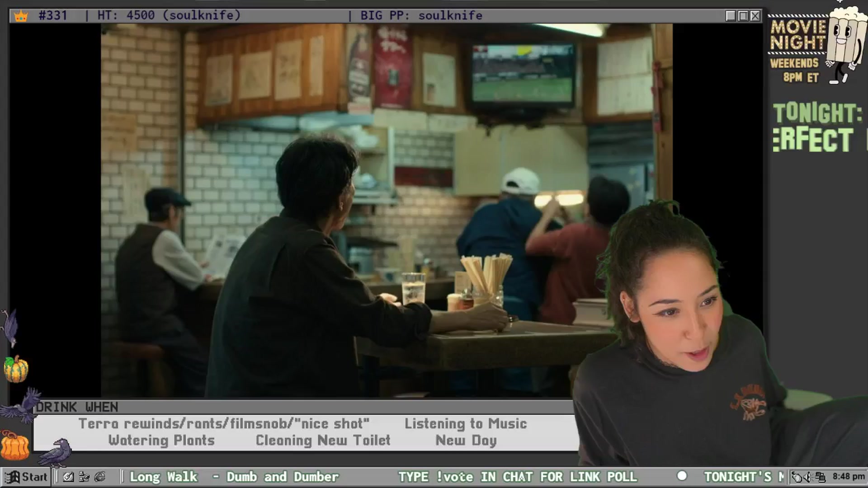Click the middle quick launch network icon
The height and width of the screenshot is (488, 868).
[84, 477]
